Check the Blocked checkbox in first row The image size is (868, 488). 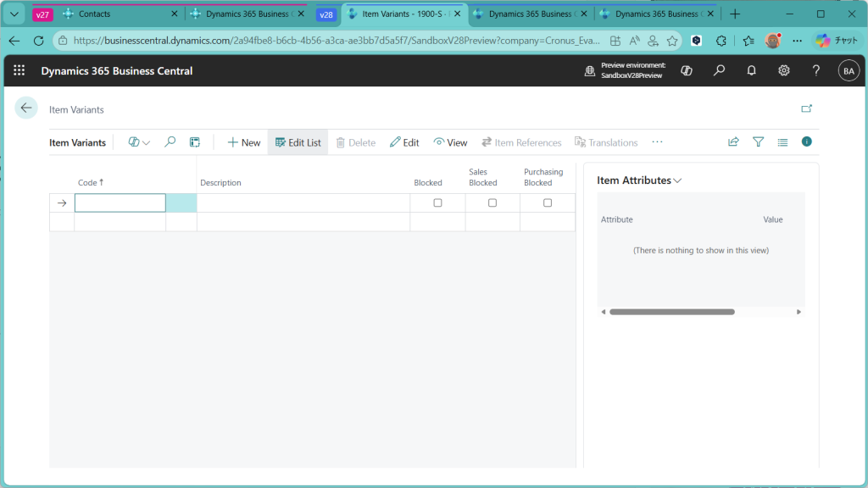(x=437, y=203)
